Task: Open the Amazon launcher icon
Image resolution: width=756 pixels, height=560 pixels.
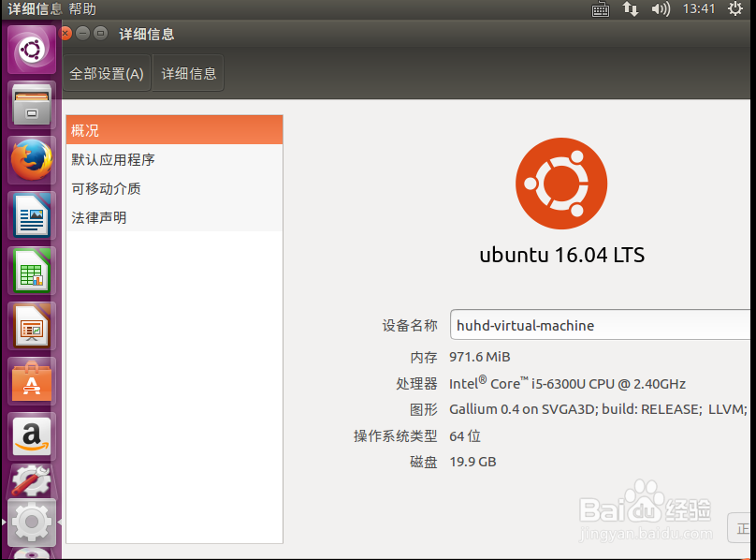Action: [x=32, y=436]
